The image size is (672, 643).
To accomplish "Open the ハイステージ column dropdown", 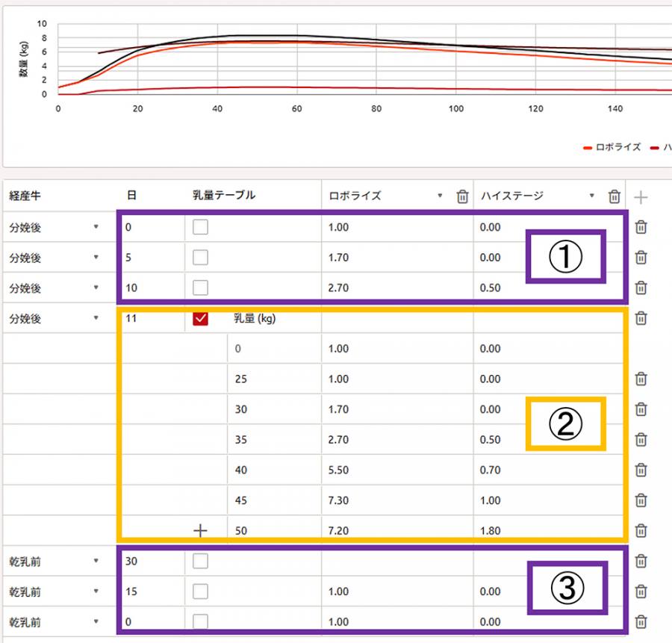I will click(592, 196).
